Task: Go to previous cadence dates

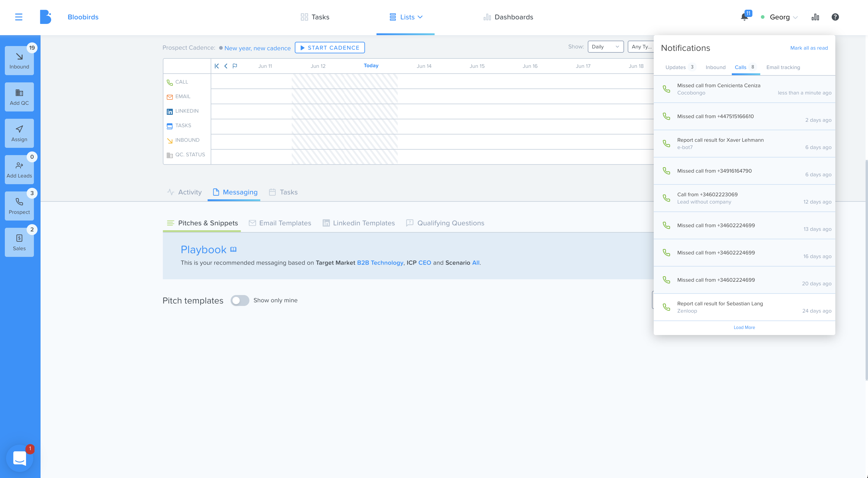Action: [x=226, y=66]
